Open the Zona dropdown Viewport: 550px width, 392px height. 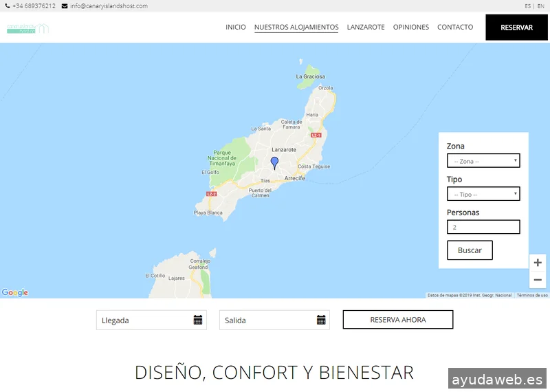point(483,161)
